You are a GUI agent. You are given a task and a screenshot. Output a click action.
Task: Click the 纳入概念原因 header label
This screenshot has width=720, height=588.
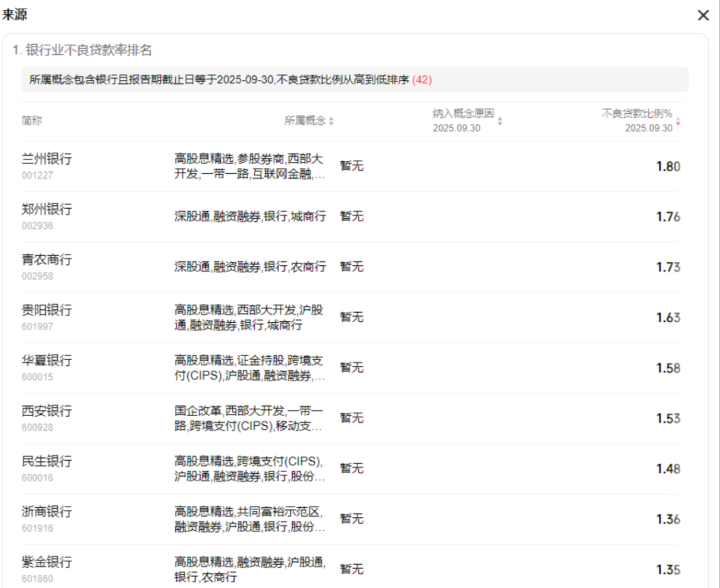[463, 113]
